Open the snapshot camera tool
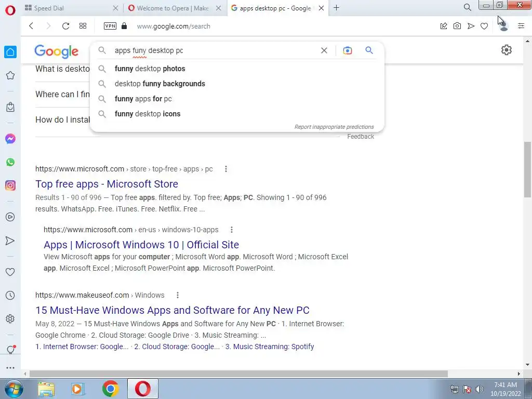The image size is (532, 399). (457, 26)
